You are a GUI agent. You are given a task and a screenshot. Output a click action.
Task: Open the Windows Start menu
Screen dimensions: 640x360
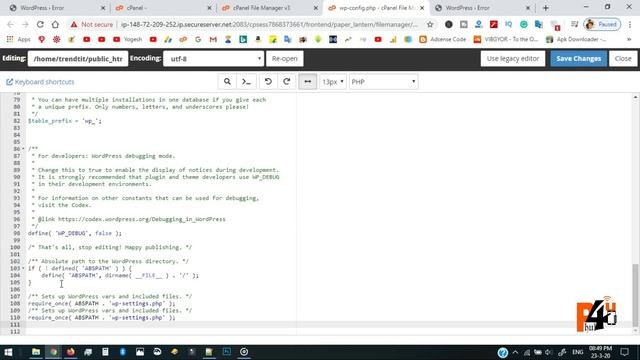[8, 352]
